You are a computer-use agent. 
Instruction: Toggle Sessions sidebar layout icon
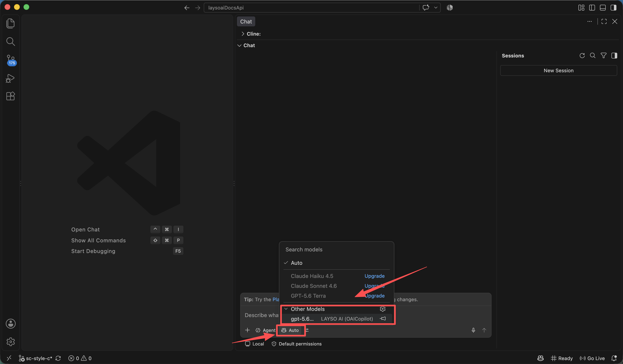pyautogui.click(x=614, y=56)
